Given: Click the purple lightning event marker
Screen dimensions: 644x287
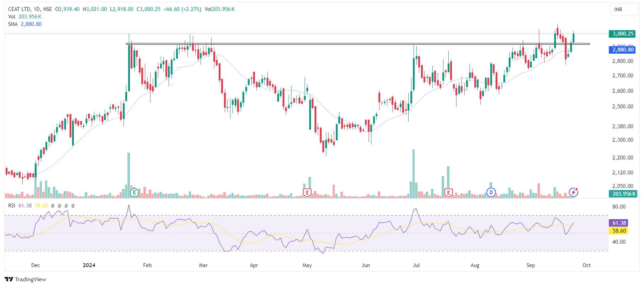Looking at the screenshot, I should click(x=574, y=193).
